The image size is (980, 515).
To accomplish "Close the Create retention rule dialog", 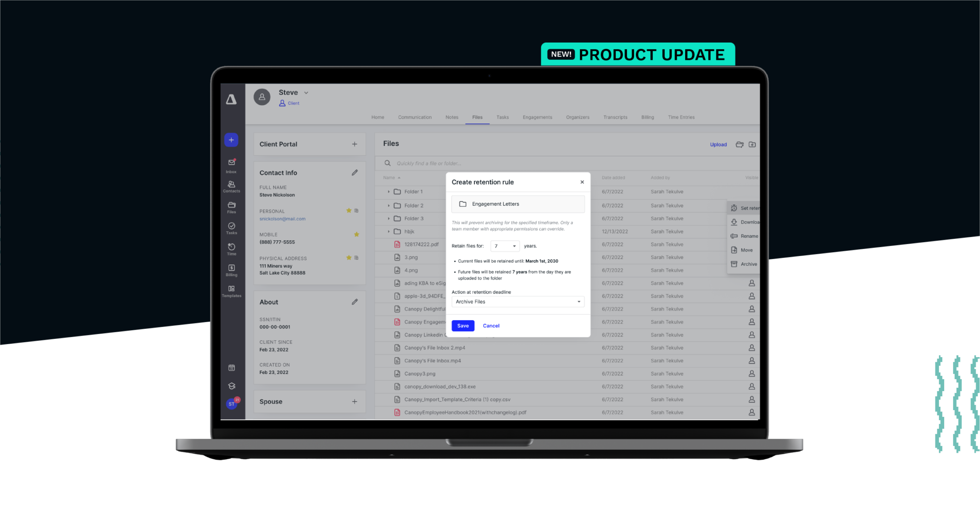I will [x=582, y=182].
